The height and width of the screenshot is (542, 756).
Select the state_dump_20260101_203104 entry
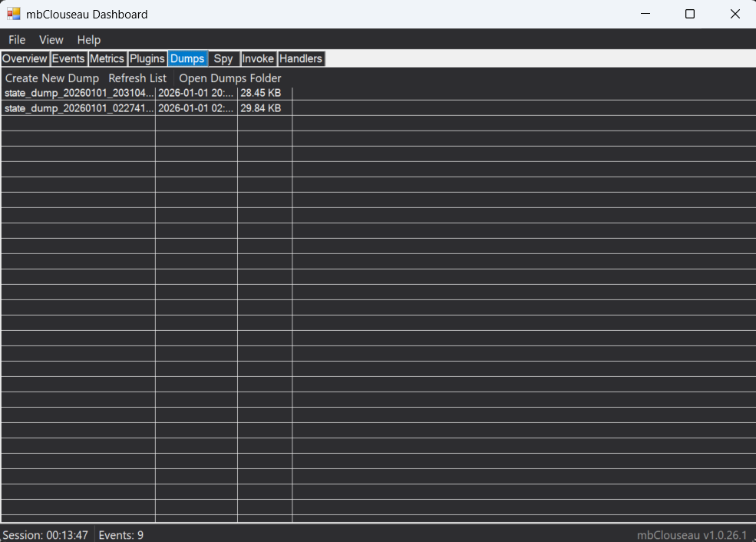tap(77, 92)
